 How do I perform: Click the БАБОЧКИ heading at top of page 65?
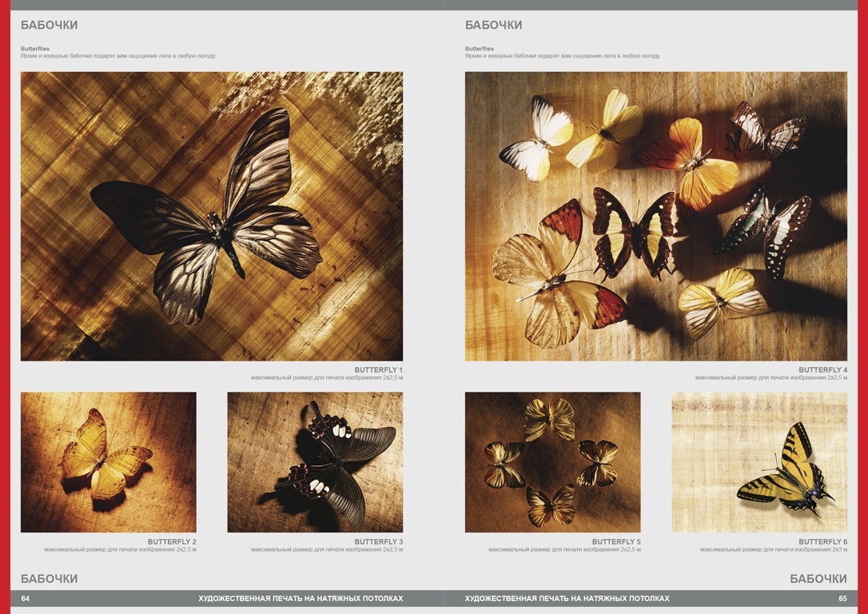pos(493,25)
